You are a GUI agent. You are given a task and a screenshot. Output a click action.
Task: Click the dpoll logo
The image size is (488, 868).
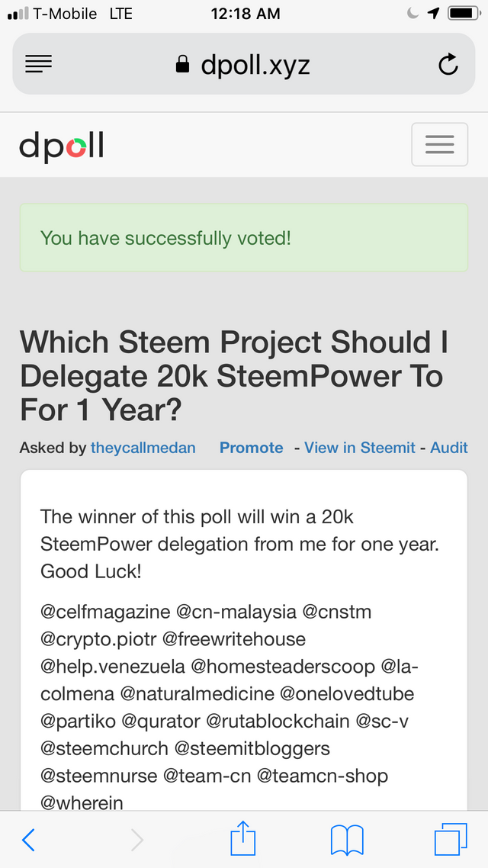(62, 146)
